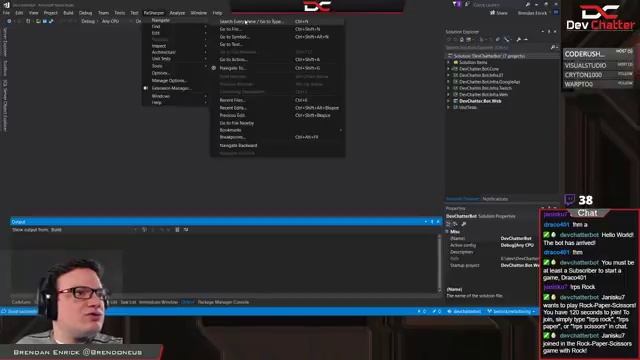Open the Build menu

[68, 13]
